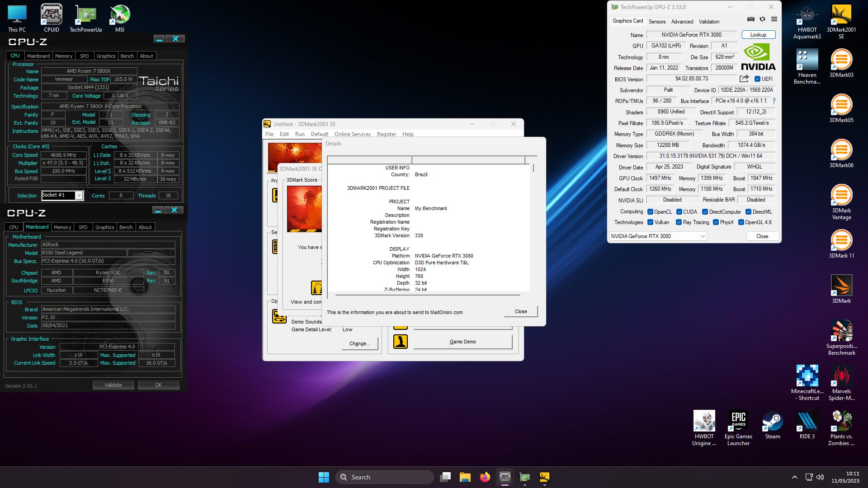Viewport: 868px width, 488px height.
Task: Open 3DMark06 desktop icon
Action: [841, 154]
